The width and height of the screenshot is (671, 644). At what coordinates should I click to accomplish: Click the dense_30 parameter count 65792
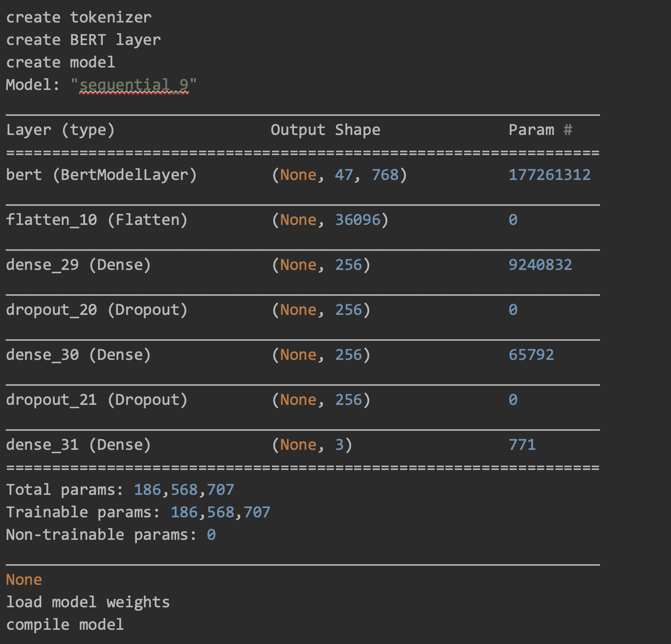(x=531, y=355)
